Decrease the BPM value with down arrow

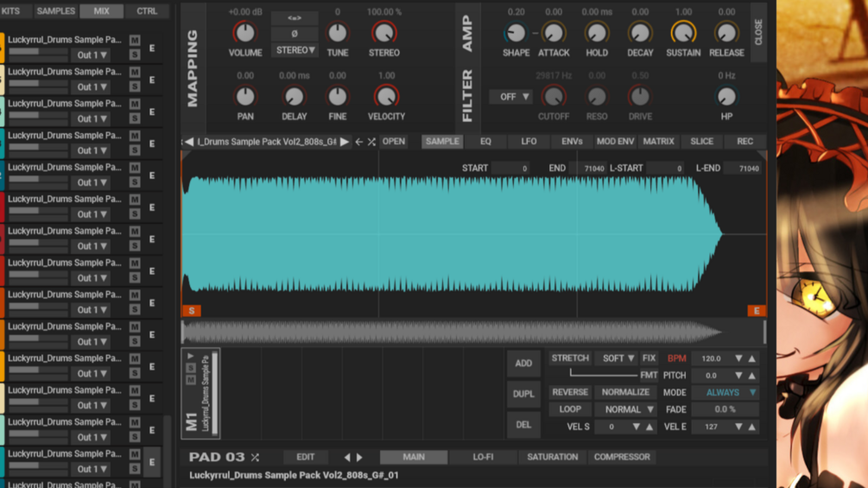[738, 358]
